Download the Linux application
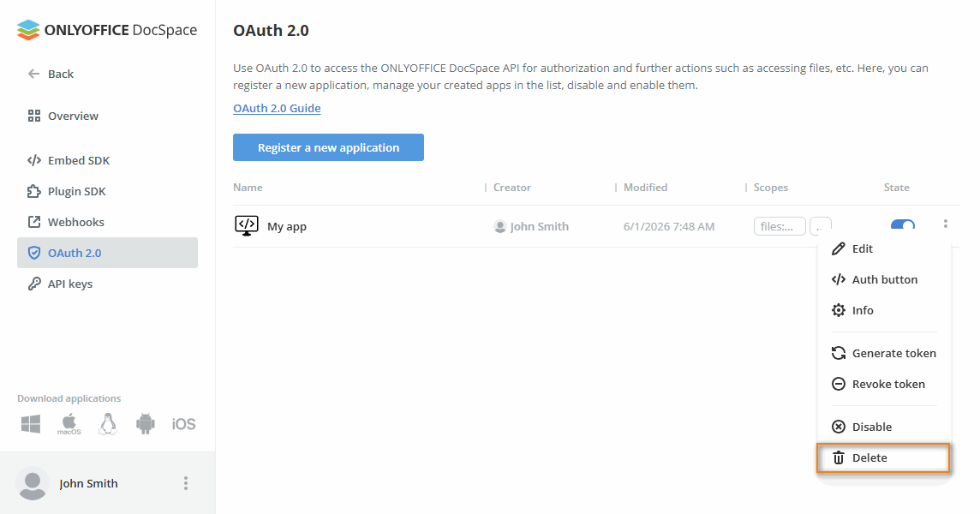The height and width of the screenshot is (514, 980). point(107,424)
